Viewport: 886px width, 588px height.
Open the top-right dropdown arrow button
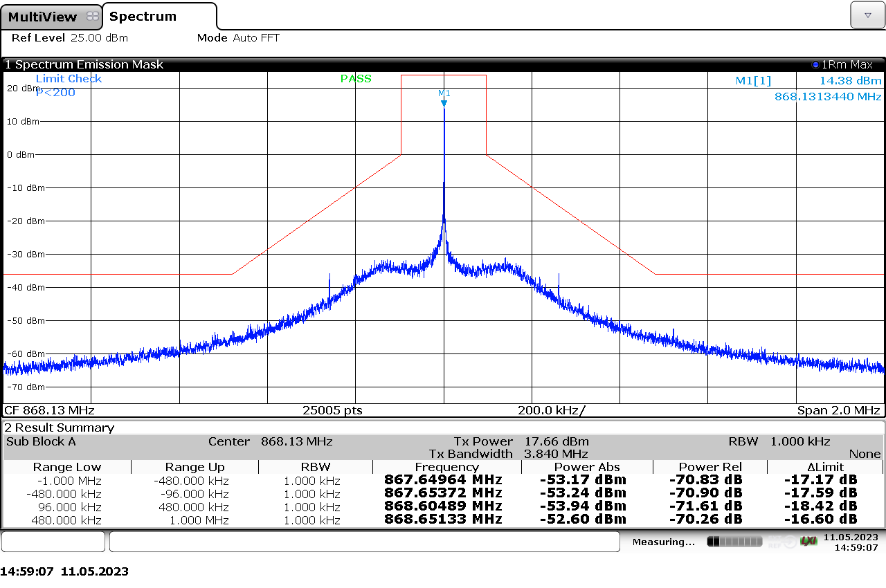tap(868, 15)
